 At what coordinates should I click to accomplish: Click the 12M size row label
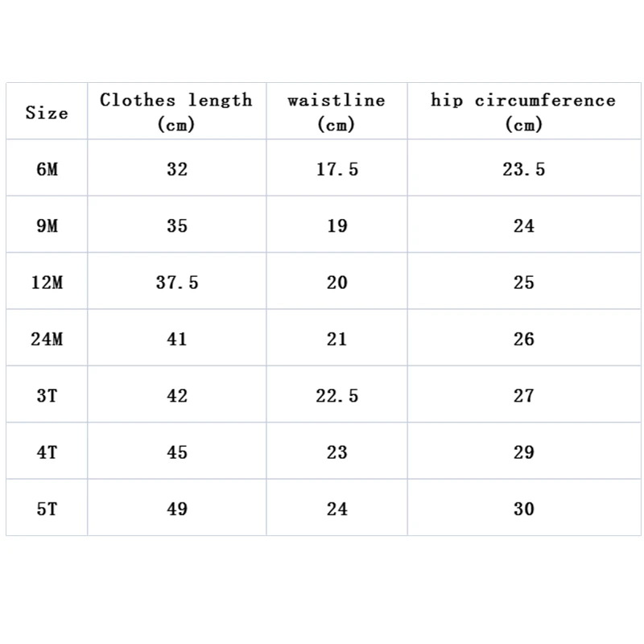pos(47,283)
